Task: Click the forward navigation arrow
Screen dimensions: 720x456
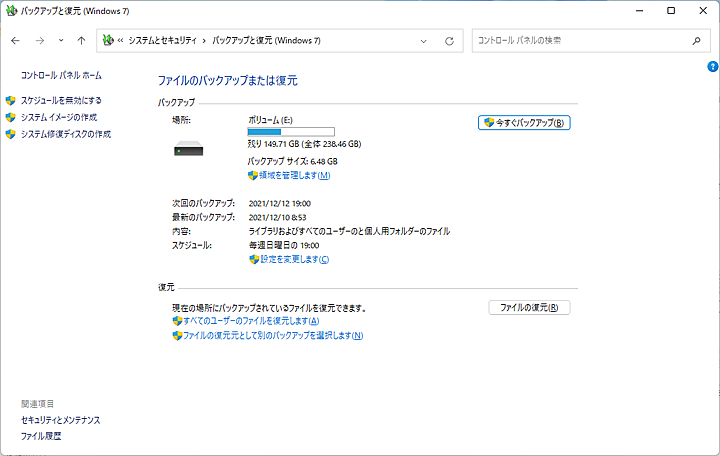Action: [x=40, y=41]
